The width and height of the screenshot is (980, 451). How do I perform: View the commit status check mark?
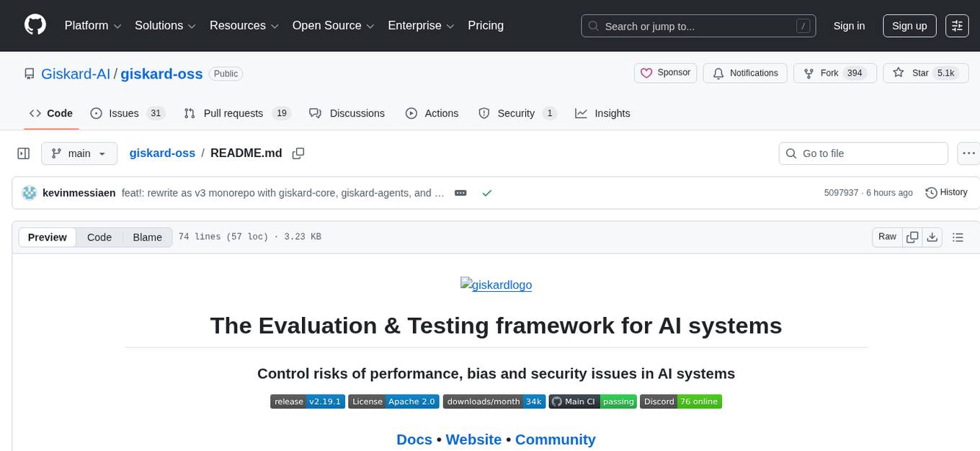(x=487, y=192)
